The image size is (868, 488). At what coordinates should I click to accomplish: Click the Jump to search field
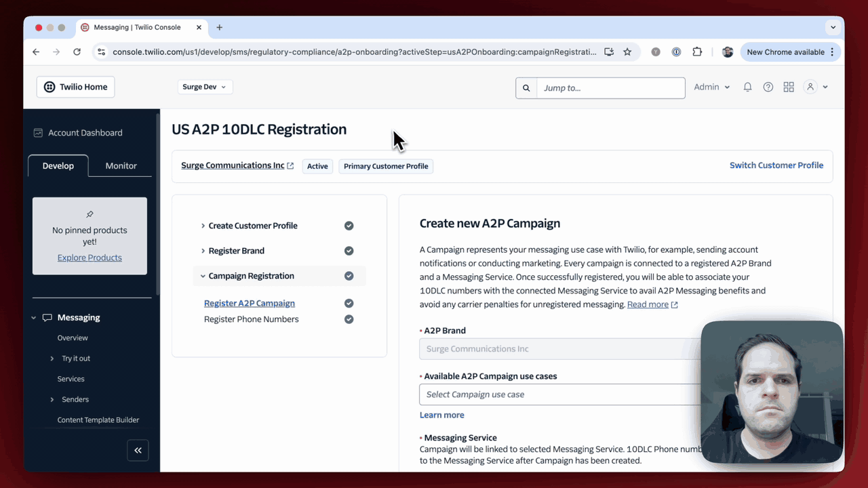click(x=610, y=88)
